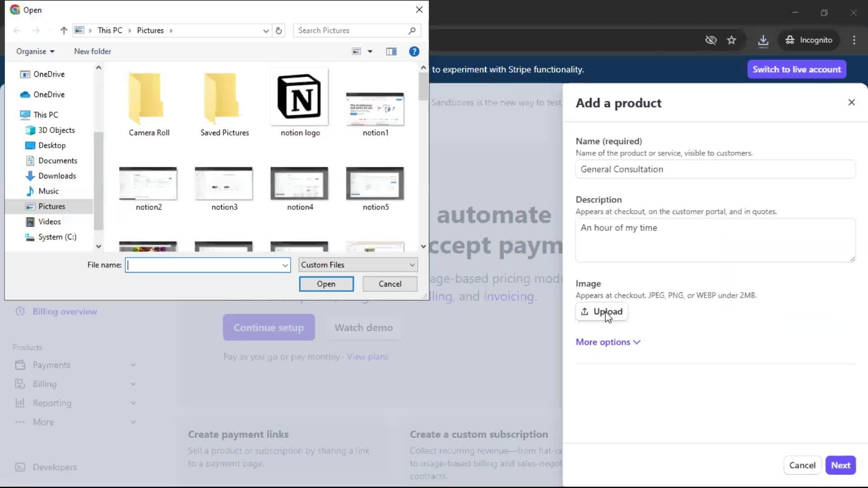Open the Organise dropdown menu
The width and height of the screenshot is (868, 488).
(x=35, y=52)
